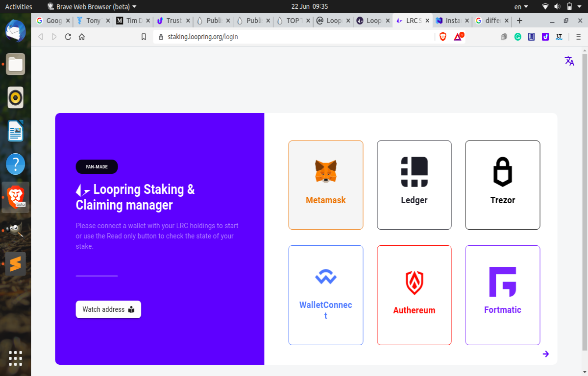
Task: Close the Goog tab
Action: point(68,21)
